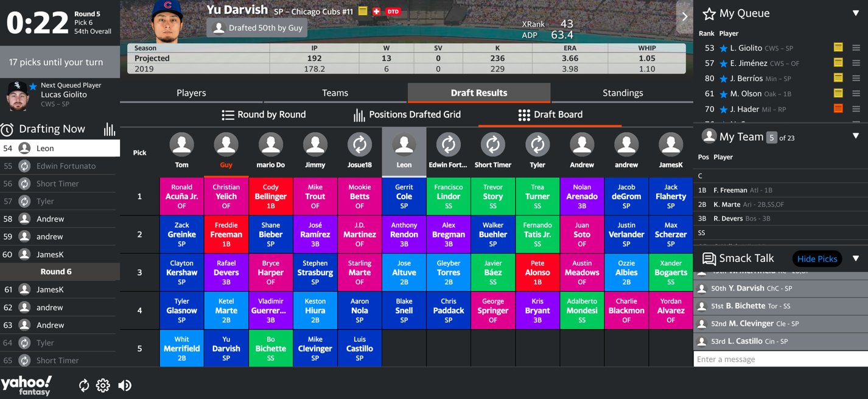Click the yellow note icon next to E. Jiménez
The width and height of the screenshot is (868, 399).
point(838,63)
